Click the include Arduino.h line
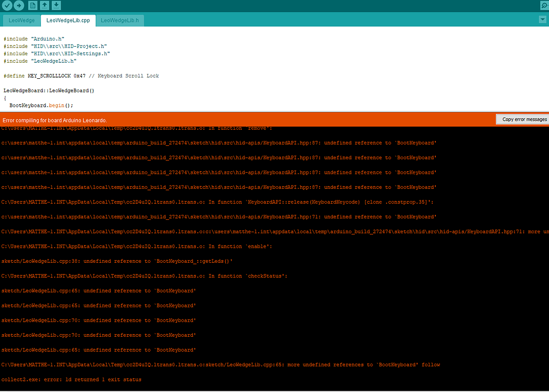This screenshot has width=549, height=392. point(32,38)
